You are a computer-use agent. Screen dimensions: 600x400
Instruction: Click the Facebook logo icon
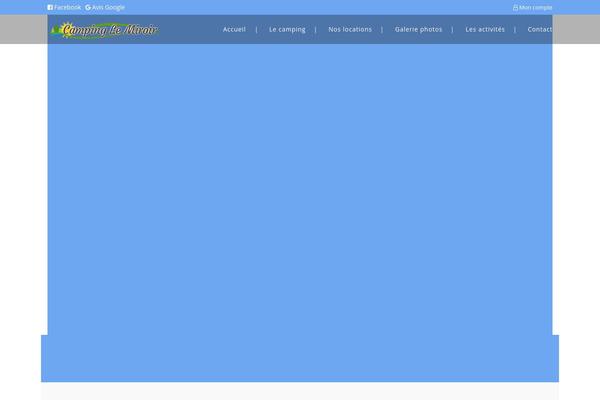(50, 7)
